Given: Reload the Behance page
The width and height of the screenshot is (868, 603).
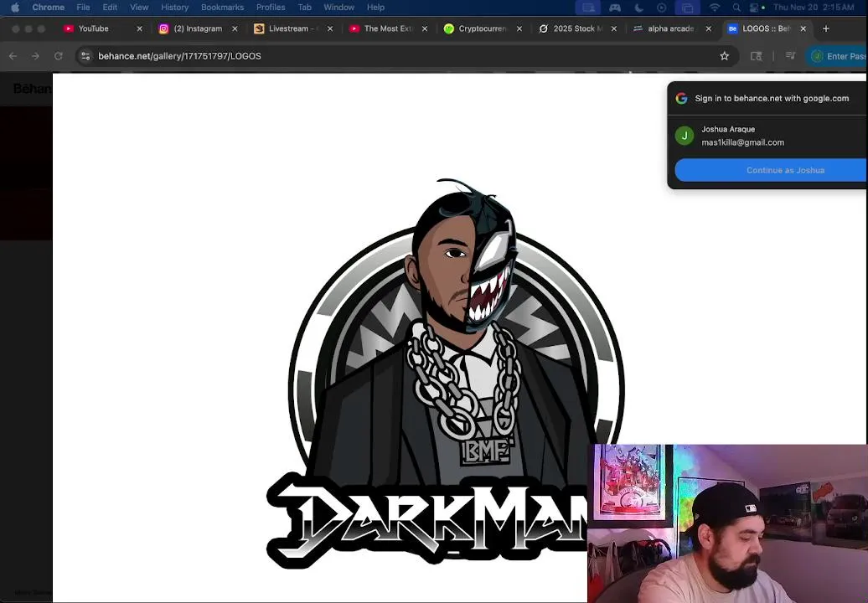Looking at the screenshot, I should pyautogui.click(x=58, y=56).
